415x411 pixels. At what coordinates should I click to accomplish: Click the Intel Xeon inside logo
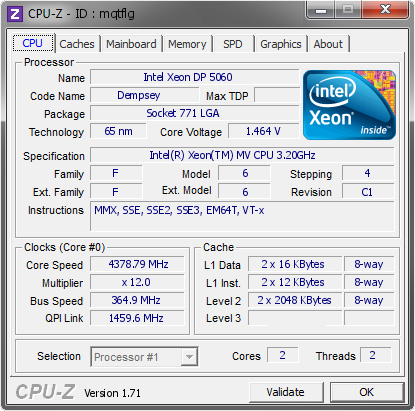pos(349,105)
